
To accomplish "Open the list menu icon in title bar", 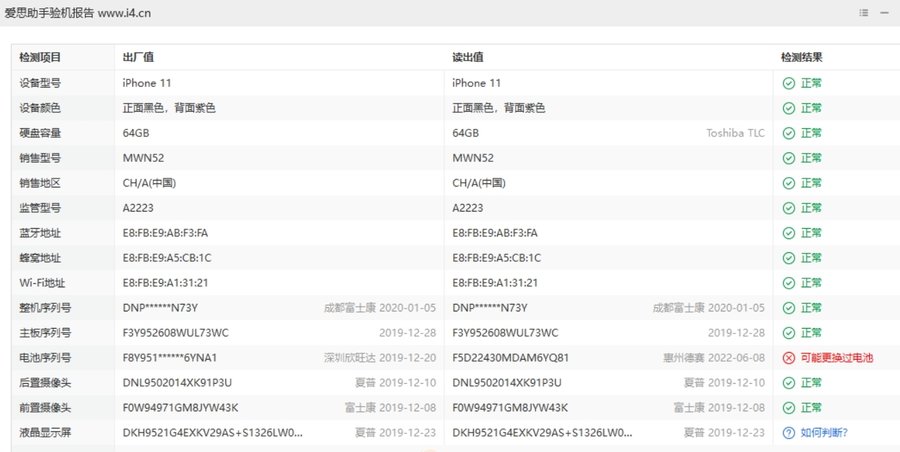I will 864,12.
